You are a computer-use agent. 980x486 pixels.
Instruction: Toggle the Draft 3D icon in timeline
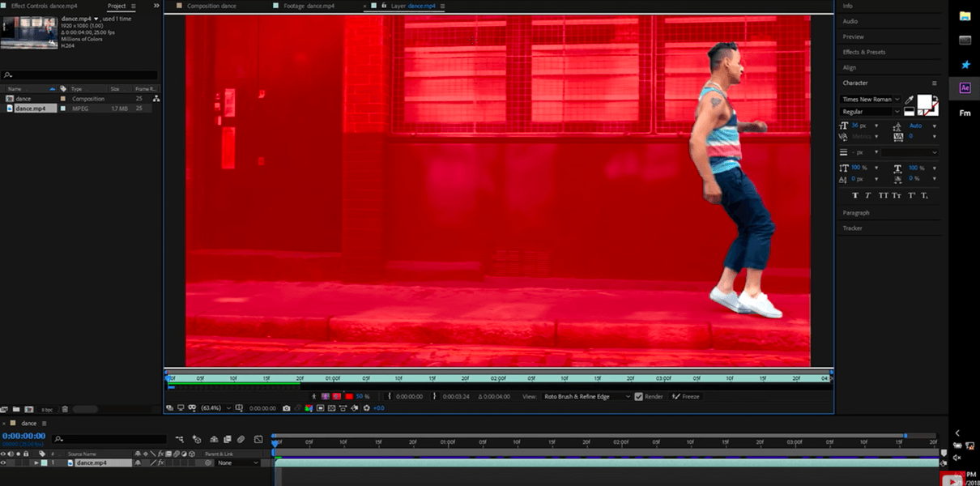(197, 439)
